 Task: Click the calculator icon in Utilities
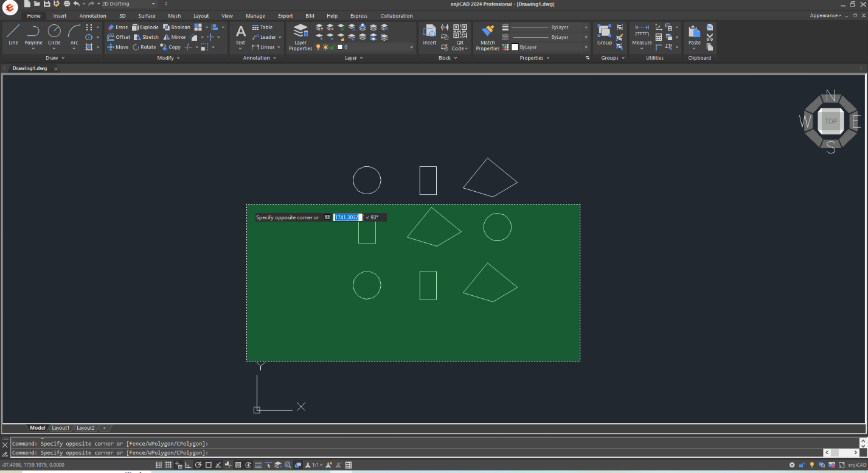(659, 37)
